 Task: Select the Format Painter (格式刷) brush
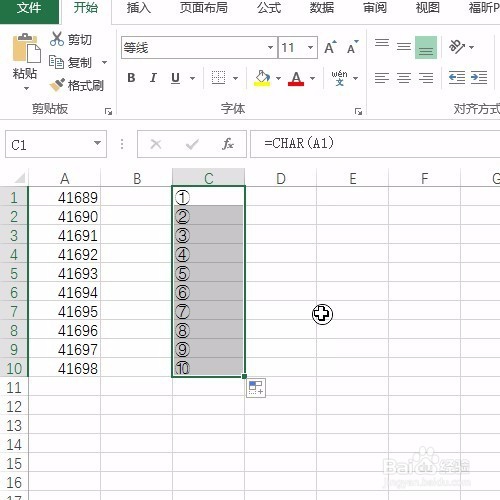(x=76, y=85)
